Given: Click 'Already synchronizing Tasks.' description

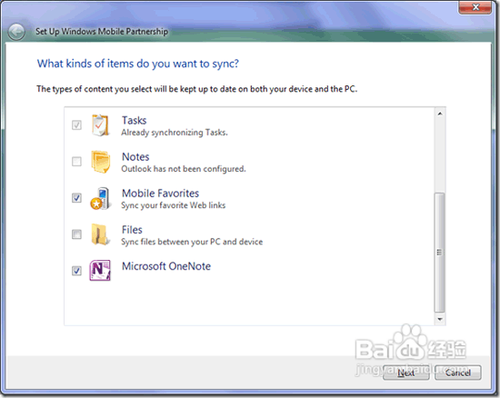Looking at the screenshot, I should (x=174, y=133).
